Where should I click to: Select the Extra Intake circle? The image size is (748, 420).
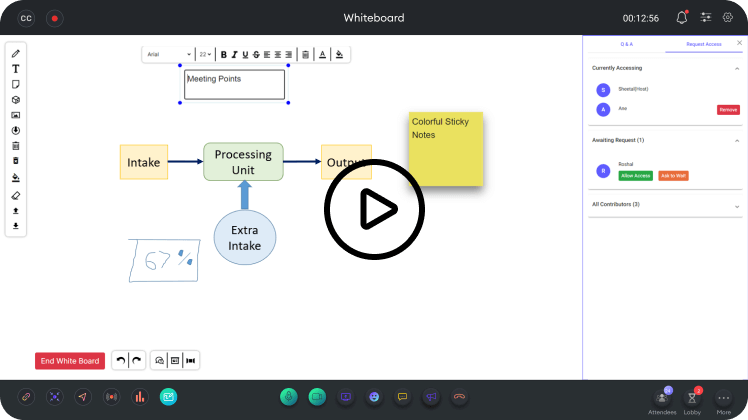[245, 238]
